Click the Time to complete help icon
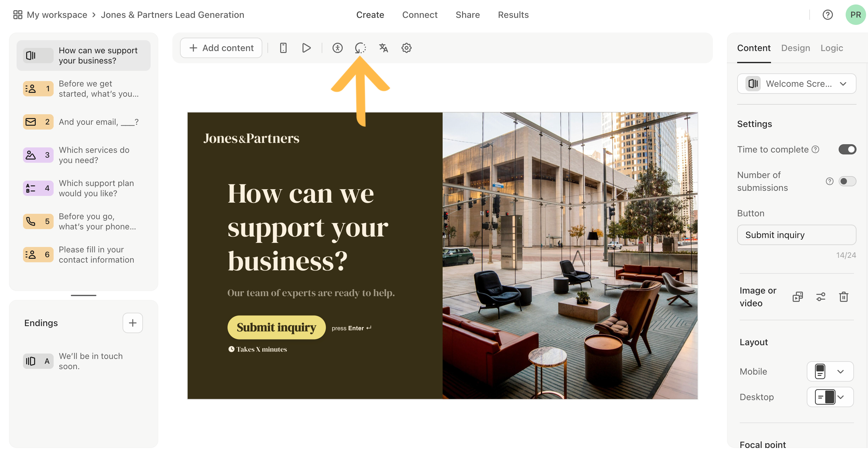Screen dimensions: 868x455 [x=815, y=149]
